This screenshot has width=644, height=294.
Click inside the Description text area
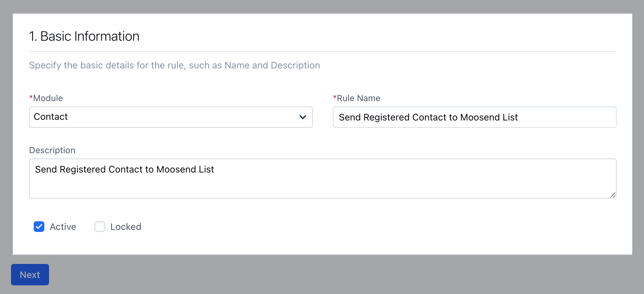(323, 179)
